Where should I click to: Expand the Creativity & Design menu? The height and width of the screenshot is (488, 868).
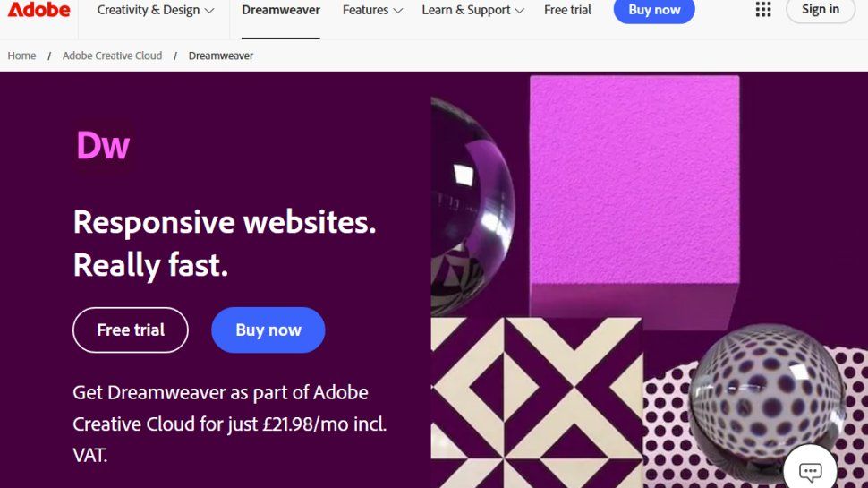point(156,11)
